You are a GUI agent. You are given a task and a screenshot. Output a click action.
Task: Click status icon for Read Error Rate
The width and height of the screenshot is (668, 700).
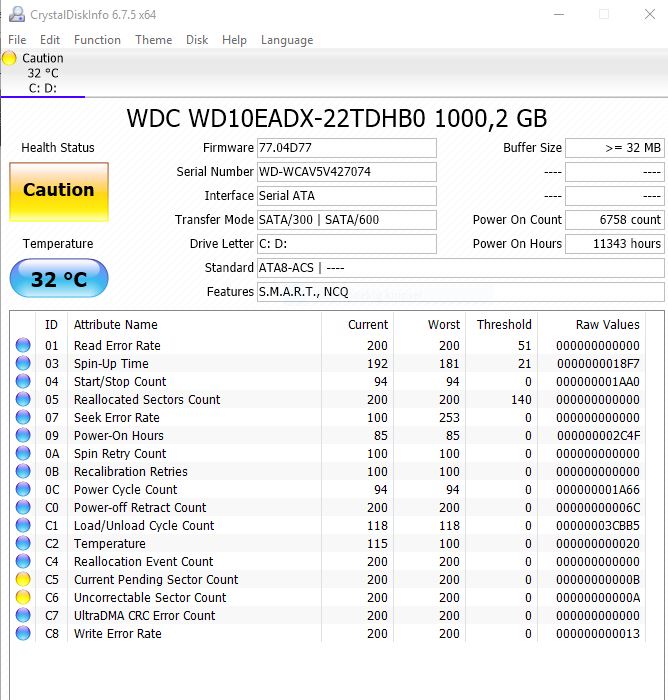pyautogui.click(x=23, y=345)
